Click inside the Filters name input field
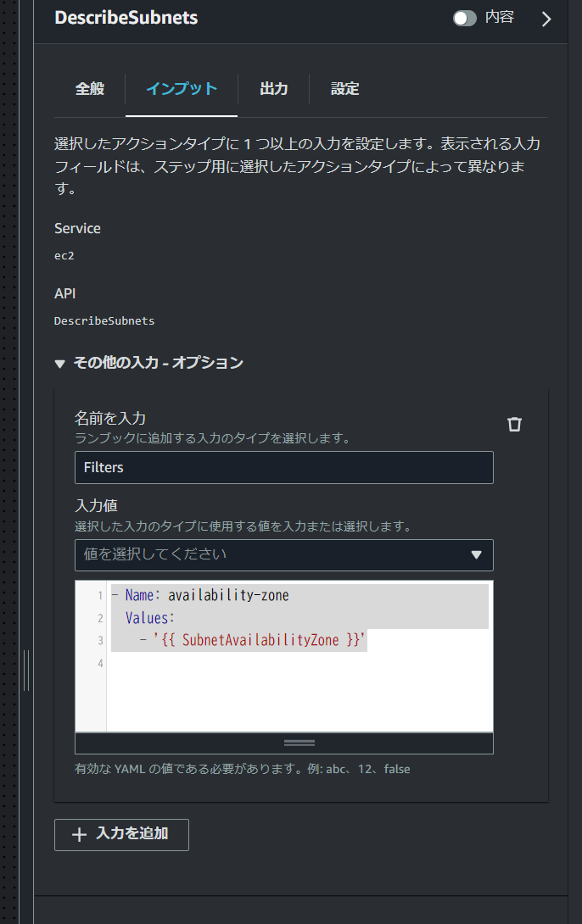 (x=284, y=467)
